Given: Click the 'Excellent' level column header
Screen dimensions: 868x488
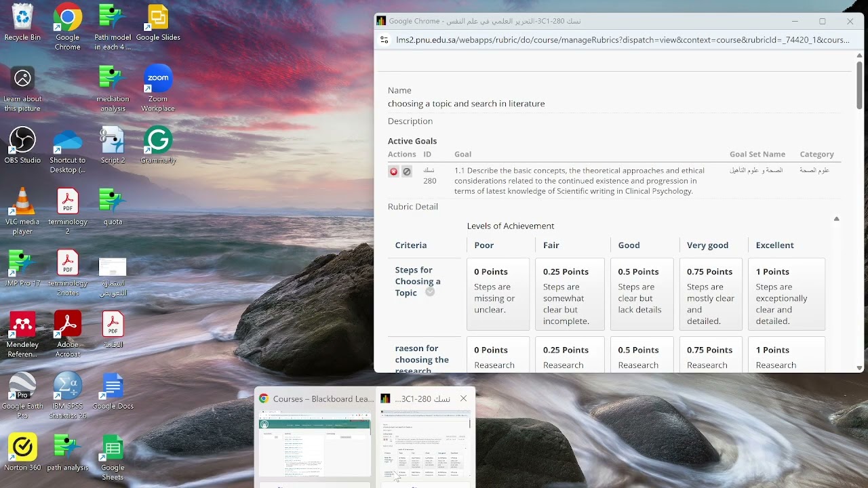Looking at the screenshot, I should tap(774, 245).
